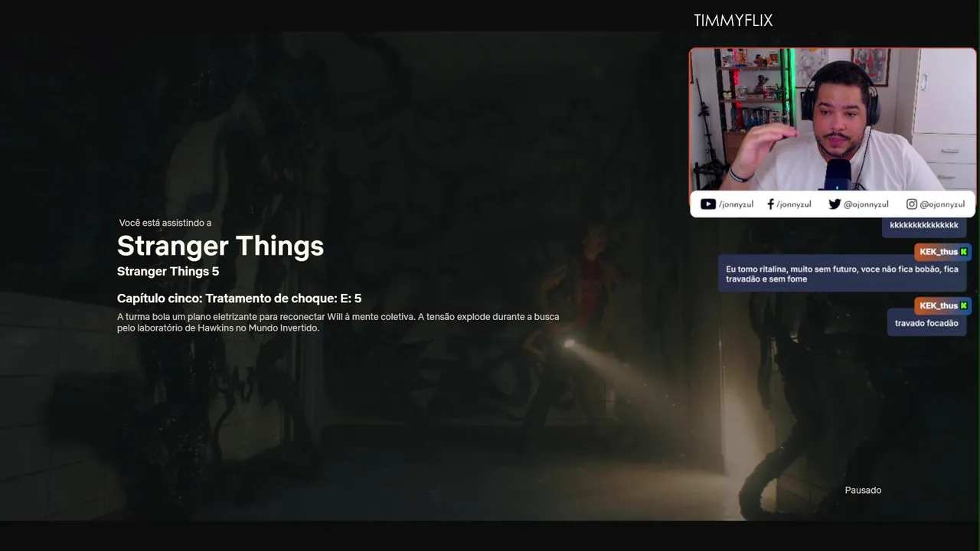Click the streamer webcam feed
Image resolution: width=980 pixels, height=551 pixels.
pos(833,119)
